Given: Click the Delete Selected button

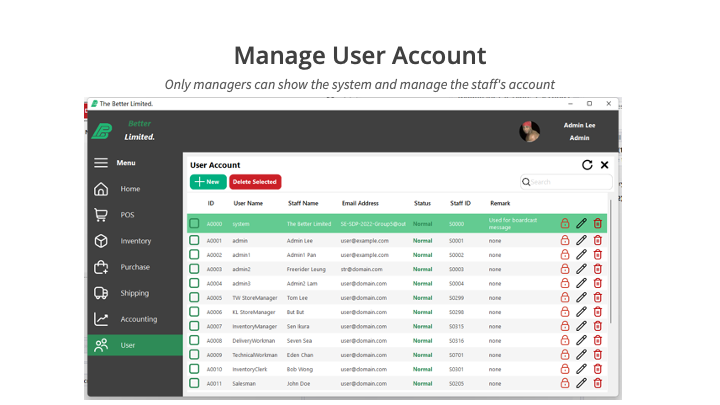Looking at the screenshot, I should pos(255,182).
